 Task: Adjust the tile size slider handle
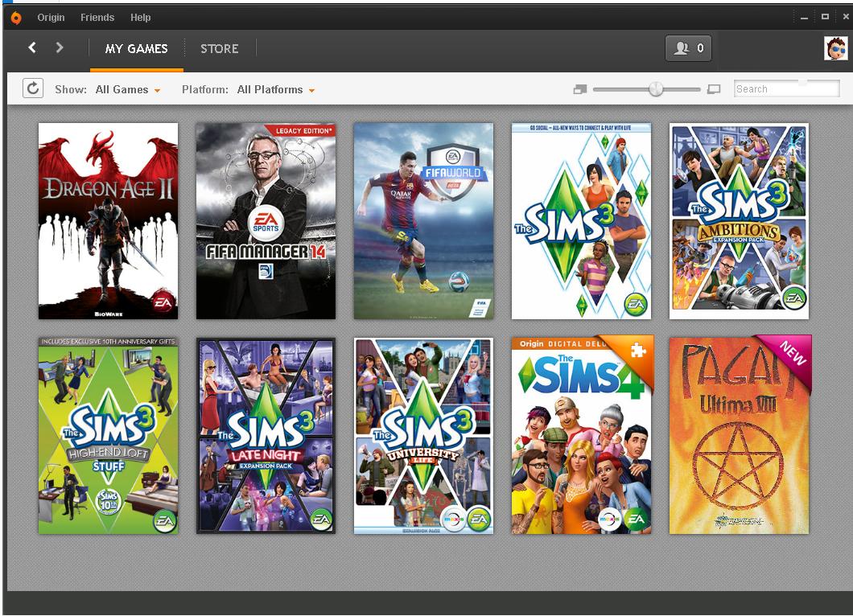coord(656,89)
